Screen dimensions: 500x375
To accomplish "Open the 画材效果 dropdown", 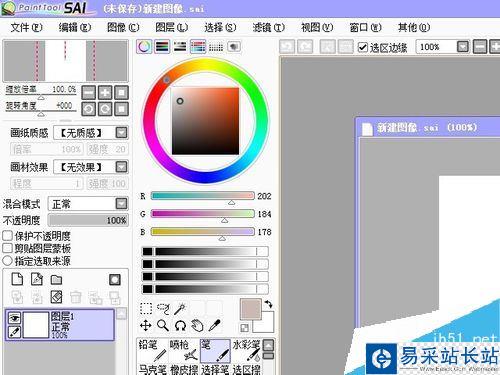I will pyautogui.click(x=121, y=167).
